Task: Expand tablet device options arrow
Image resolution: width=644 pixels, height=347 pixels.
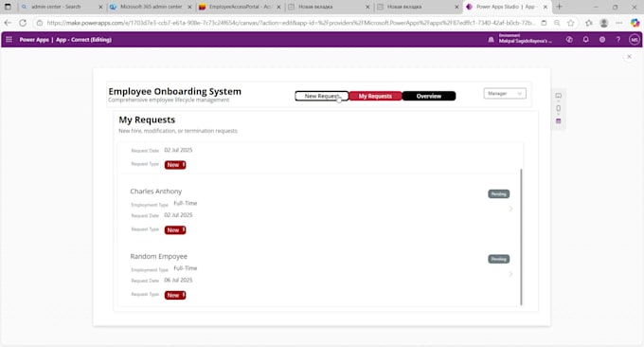Action: tap(558, 100)
